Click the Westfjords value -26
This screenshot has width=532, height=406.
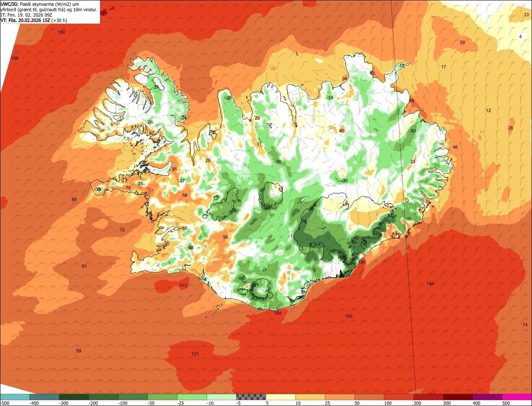[x=150, y=122]
